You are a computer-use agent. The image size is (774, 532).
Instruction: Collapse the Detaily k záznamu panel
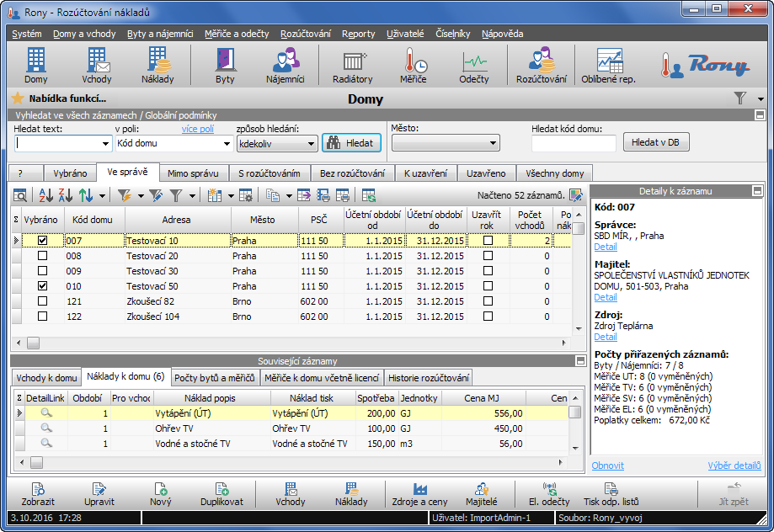757,191
